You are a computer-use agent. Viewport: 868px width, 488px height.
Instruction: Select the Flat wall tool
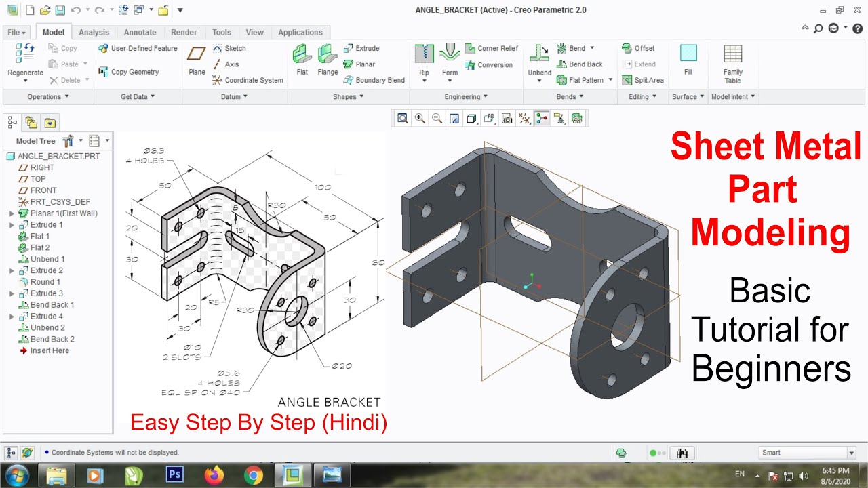click(302, 61)
